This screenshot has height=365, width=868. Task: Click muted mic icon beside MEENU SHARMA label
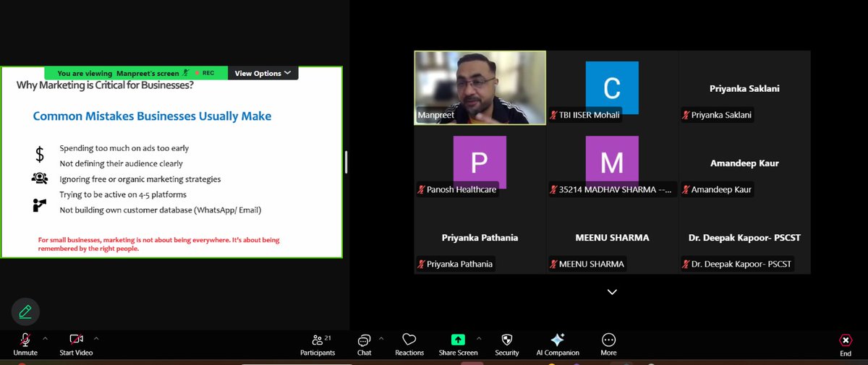pyautogui.click(x=553, y=264)
